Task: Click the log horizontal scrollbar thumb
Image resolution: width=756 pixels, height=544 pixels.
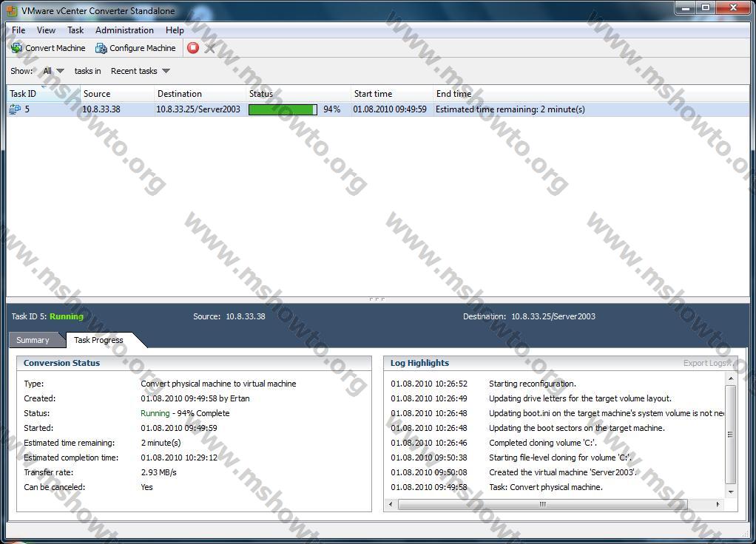Action: click(x=542, y=504)
